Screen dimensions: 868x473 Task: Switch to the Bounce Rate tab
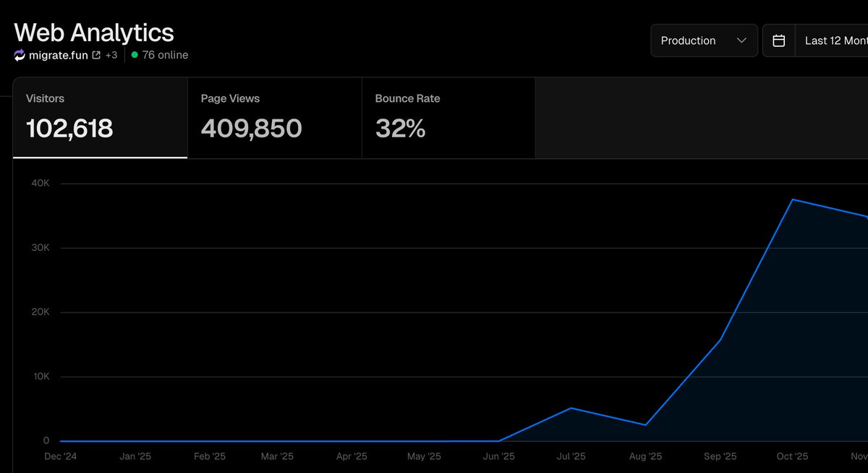[448, 118]
